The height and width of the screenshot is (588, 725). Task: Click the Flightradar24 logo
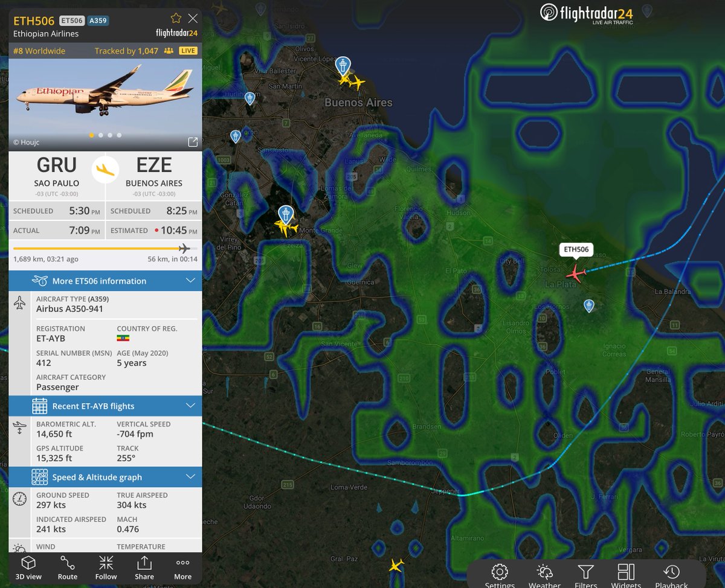[x=587, y=14]
